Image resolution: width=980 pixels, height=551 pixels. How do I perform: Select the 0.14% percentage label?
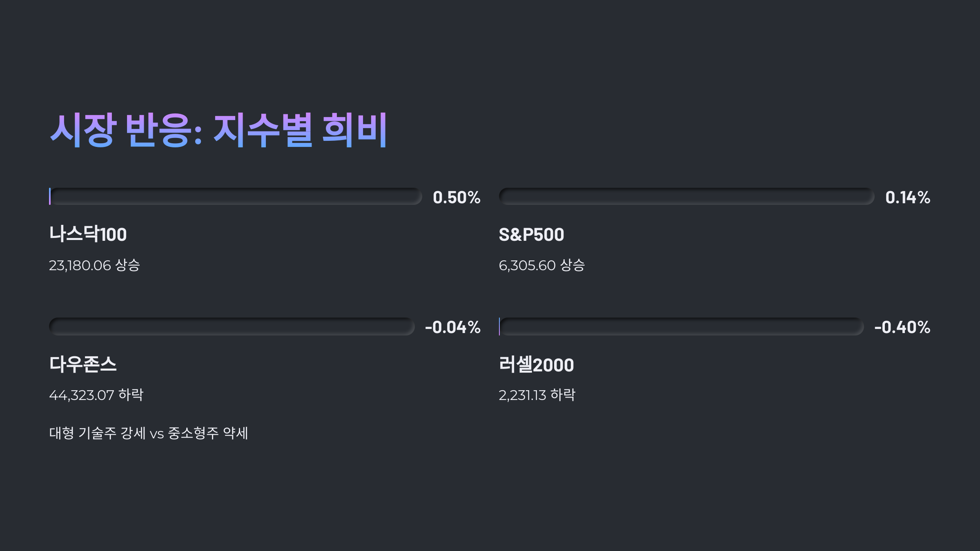[908, 198]
